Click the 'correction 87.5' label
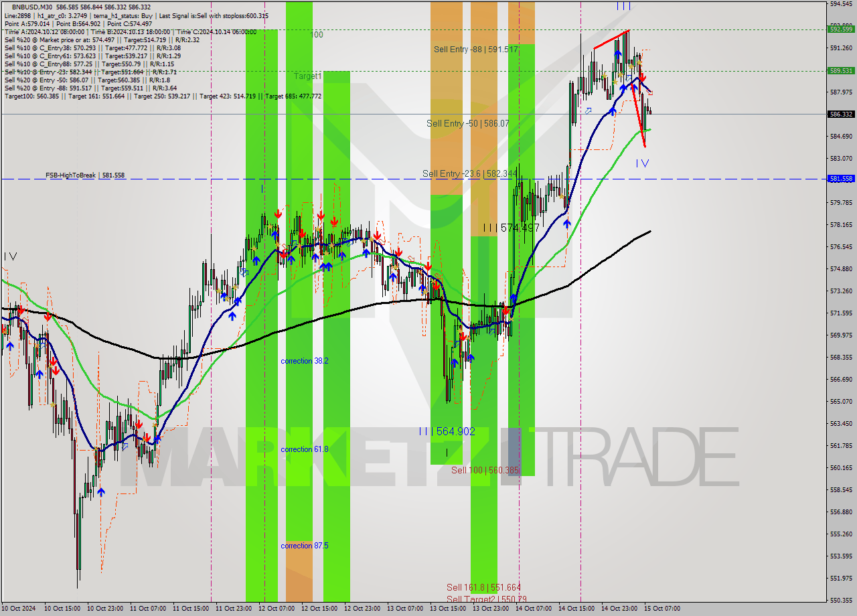The image size is (857, 616). 305,546
